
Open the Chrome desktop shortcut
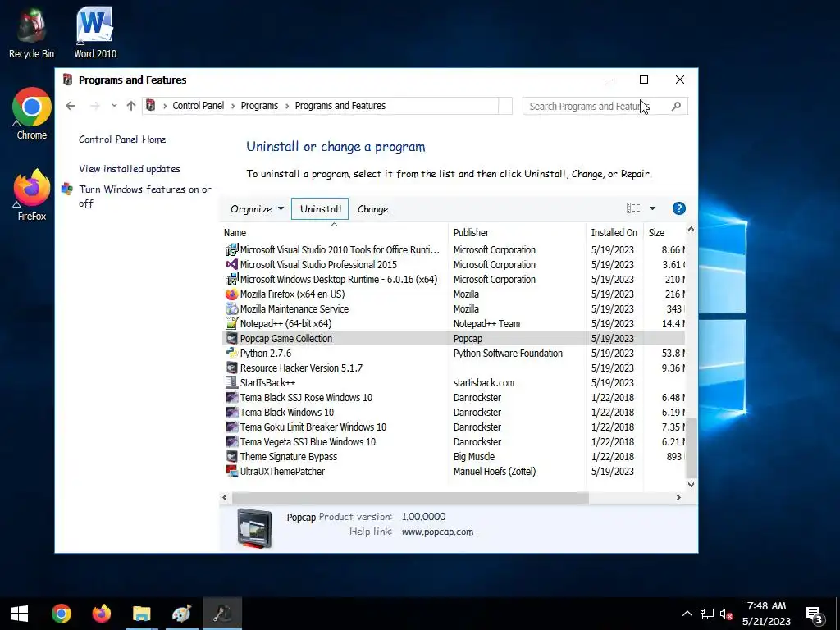(x=32, y=113)
